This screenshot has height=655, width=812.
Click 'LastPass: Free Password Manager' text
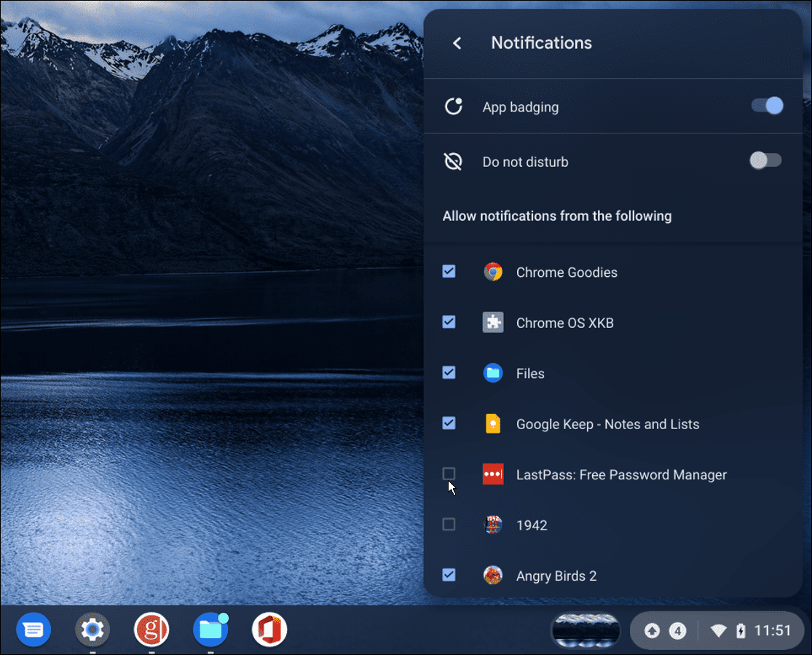point(621,474)
